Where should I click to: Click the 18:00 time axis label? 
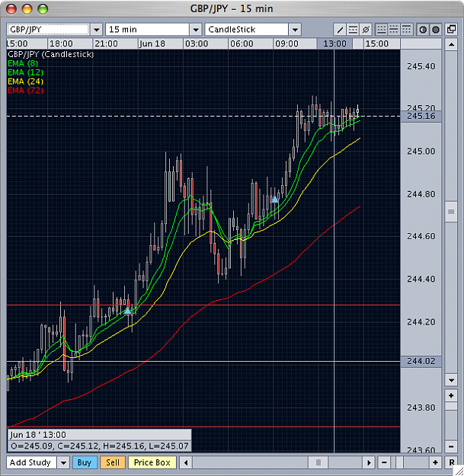coord(62,43)
